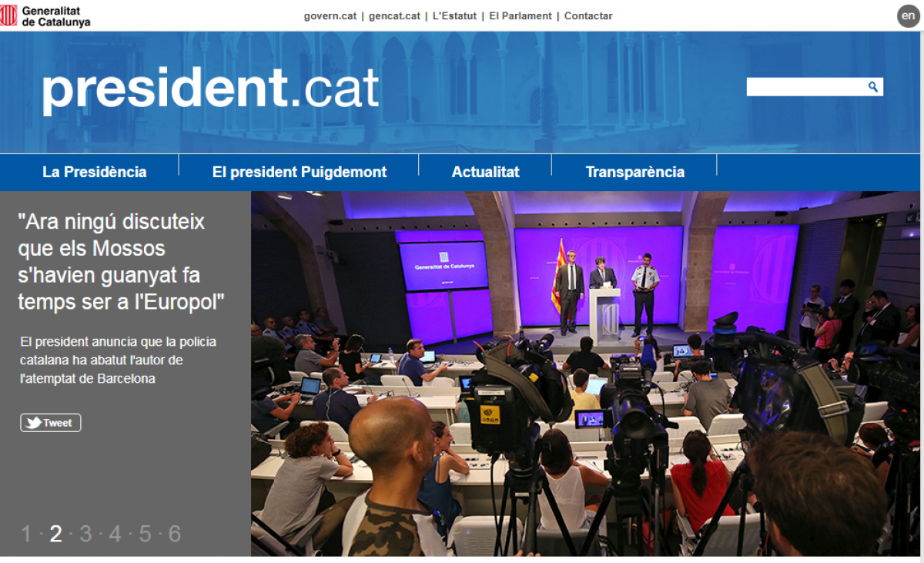Show slide 1 in the carousel
The width and height of the screenshot is (924, 563).
[26, 534]
